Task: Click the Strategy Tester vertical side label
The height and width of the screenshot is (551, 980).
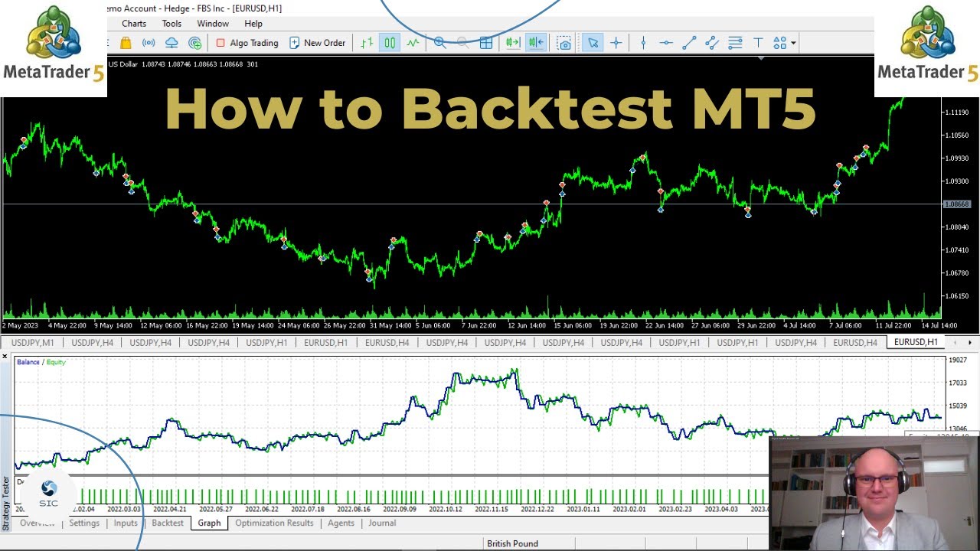Action: [5, 503]
